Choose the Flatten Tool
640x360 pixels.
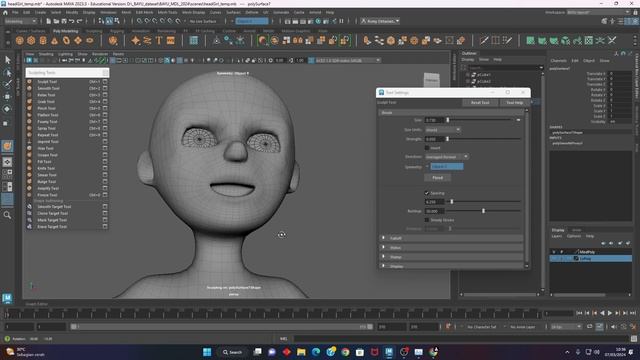click(x=47, y=115)
